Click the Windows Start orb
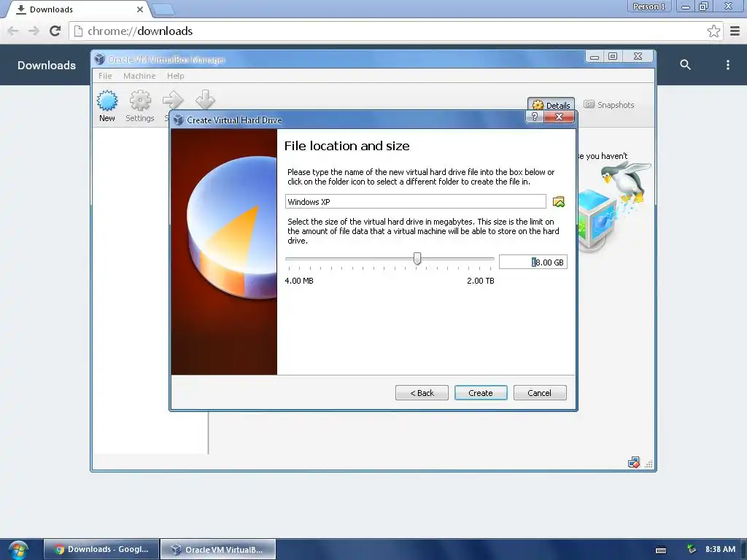The image size is (747, 560). point(18,550)
